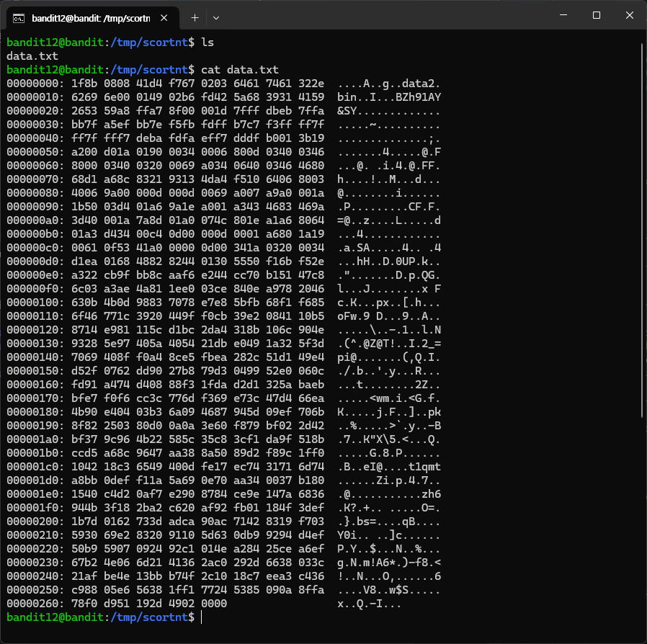Click ASCII text 'K.....j.F..]..pk'
The image size is (647, 644).
pos(389,412)
